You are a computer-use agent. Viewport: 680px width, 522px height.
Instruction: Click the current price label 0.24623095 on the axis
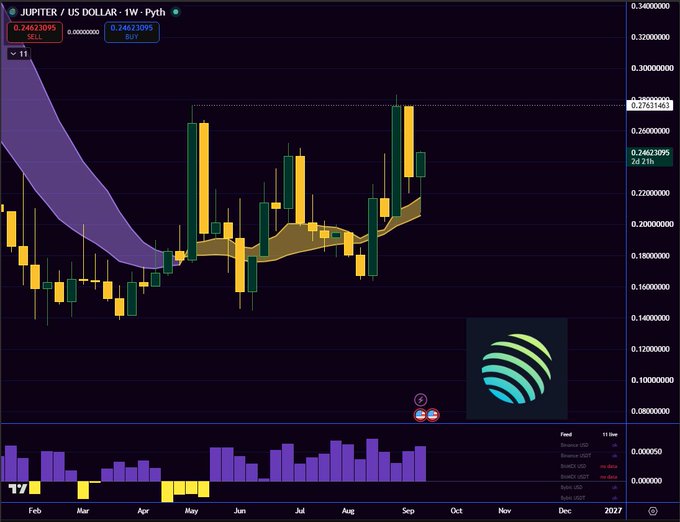650,153
